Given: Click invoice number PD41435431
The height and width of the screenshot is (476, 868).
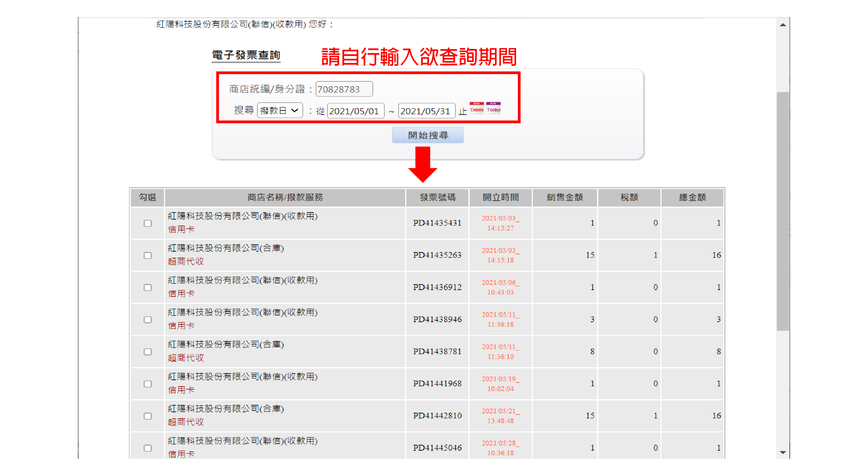Looking at the screenshot, I should point(437,223).
